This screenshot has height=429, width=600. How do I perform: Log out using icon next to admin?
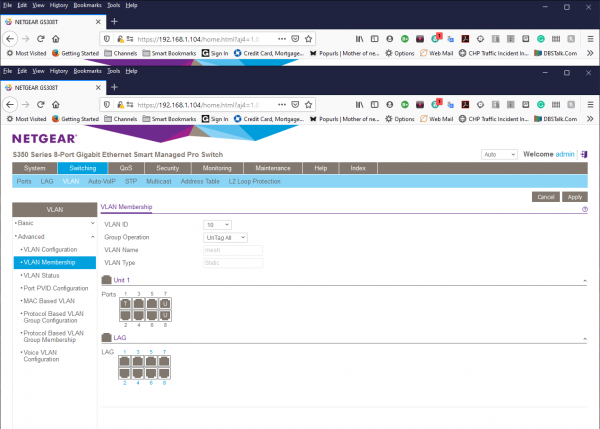point(584,154)
